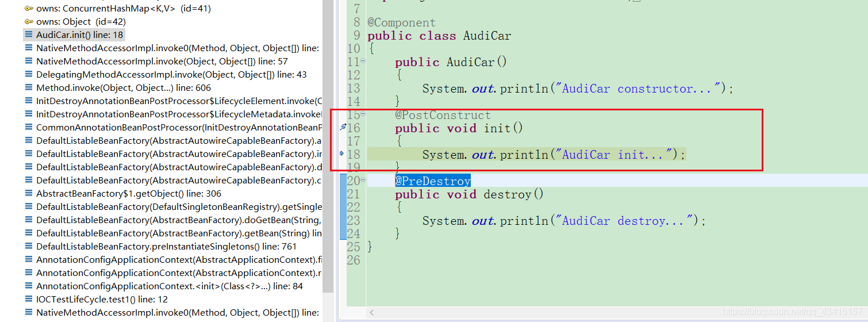The height and width of the screenshot is (322, 868).
Task: Click the stack frame icon for NativeMethodAccessorImpl.invoke line: 57
Action: point(29,62)
